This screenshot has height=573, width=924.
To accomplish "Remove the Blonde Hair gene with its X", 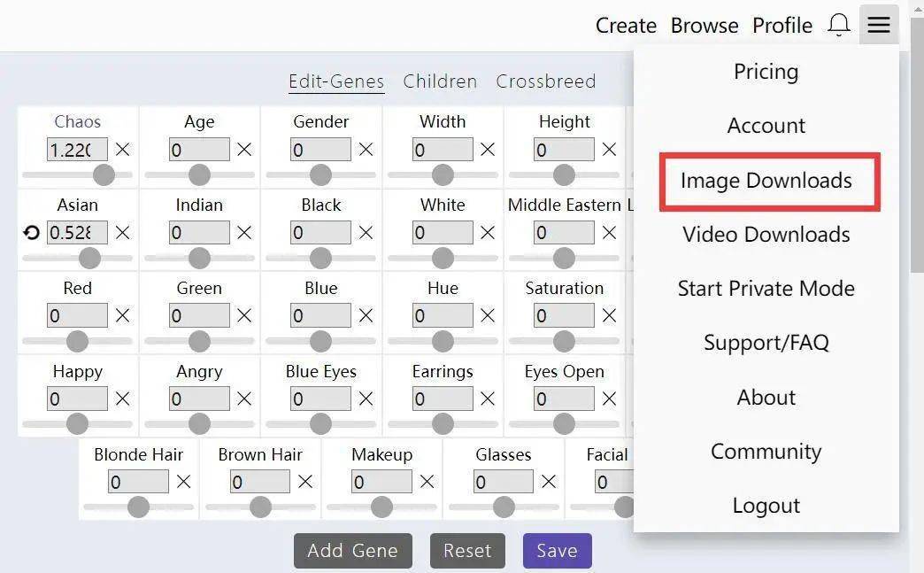I will 183,482.
